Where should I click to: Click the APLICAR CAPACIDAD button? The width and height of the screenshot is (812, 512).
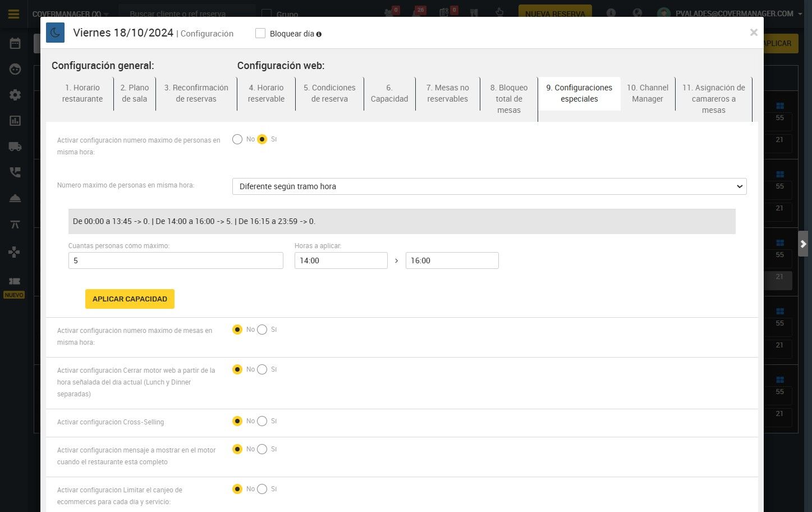(130, 299)
